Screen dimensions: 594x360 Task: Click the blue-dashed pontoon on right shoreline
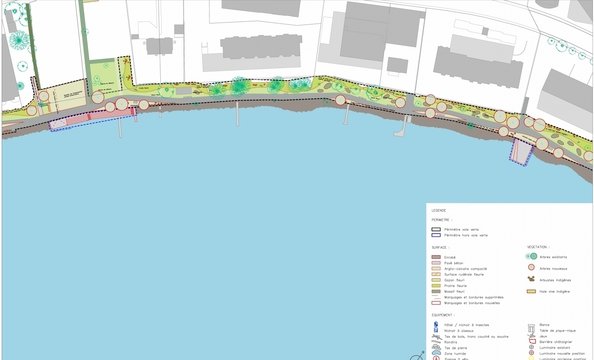(x=522, y=152)
